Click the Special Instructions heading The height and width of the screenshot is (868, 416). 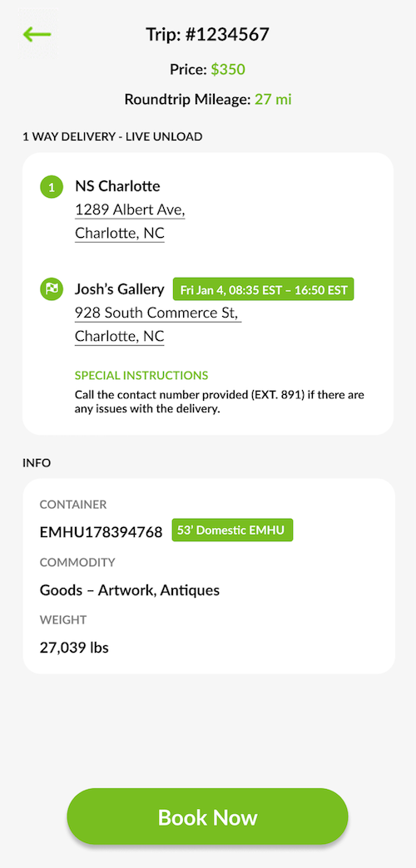tap(141, 375)
